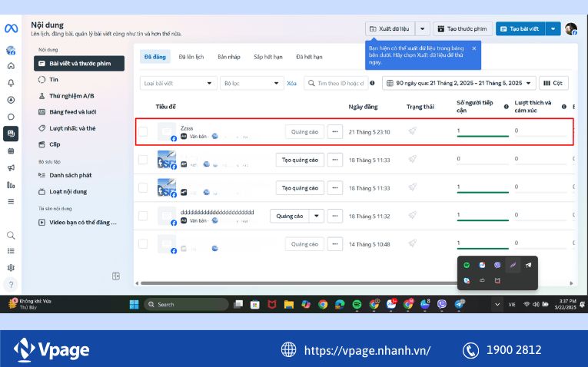588x367 pixels.
Task: Switch to the Đã lên lịch tab
Action: tap(191, 57)
